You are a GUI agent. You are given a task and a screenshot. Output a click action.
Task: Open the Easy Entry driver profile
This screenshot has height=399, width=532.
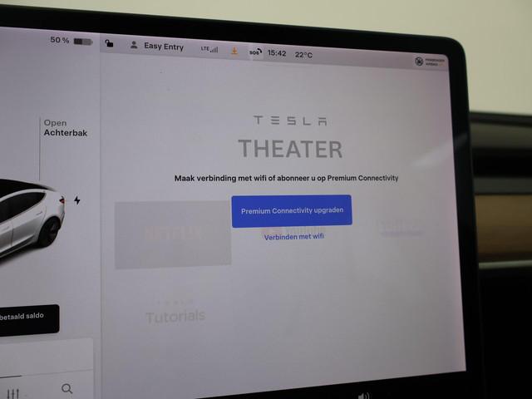point(157,46)
